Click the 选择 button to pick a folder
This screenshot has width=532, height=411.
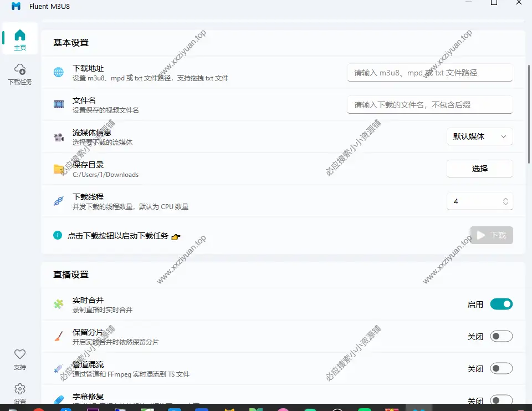(x=479, y=169)
